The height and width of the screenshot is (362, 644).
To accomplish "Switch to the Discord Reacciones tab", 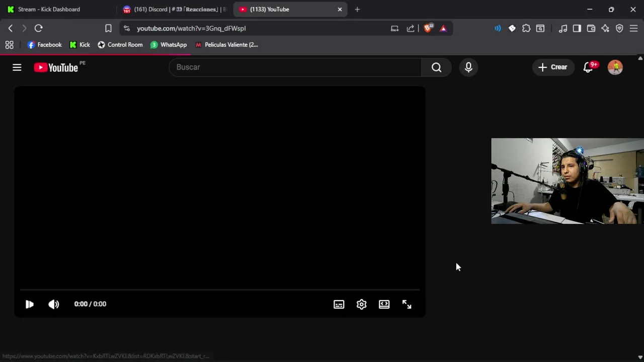I will pos(175,9).
